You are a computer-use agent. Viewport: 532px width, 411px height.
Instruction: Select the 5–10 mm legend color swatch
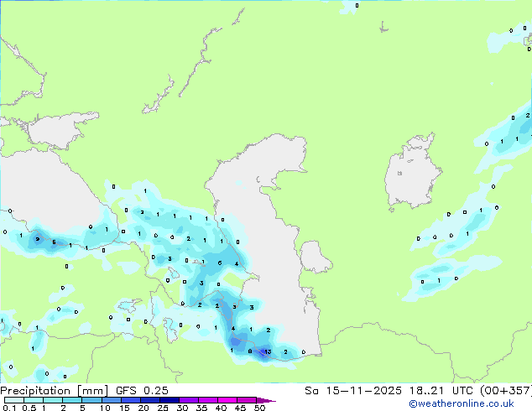point(92,400)
